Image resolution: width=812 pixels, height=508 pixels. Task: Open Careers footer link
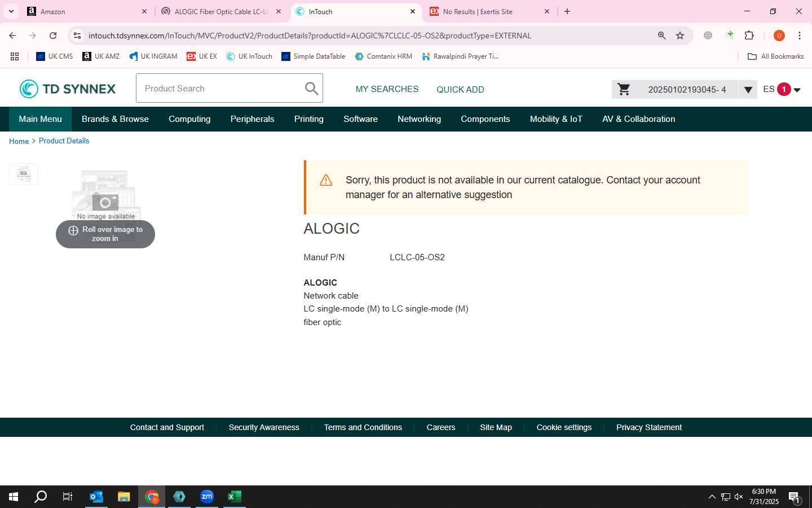point(440,427)
